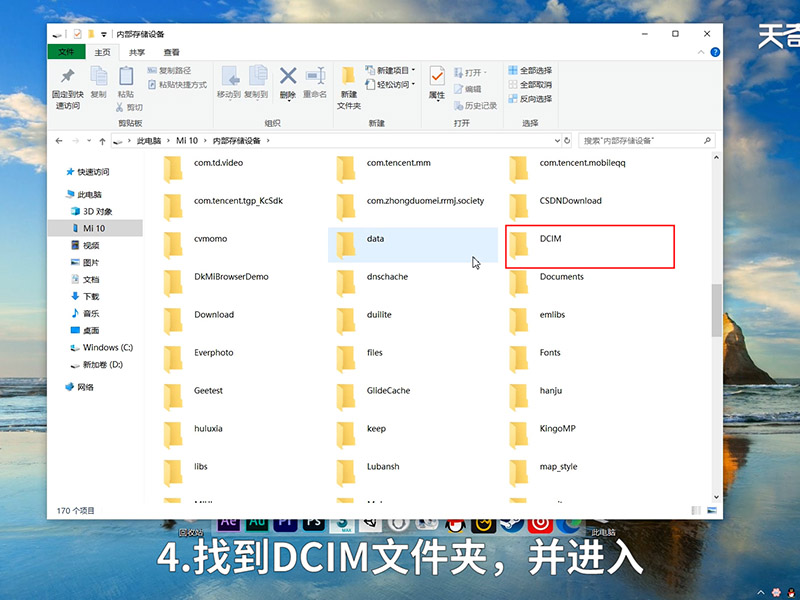Click the Back navigation arrow

click(x=59, y=141)
